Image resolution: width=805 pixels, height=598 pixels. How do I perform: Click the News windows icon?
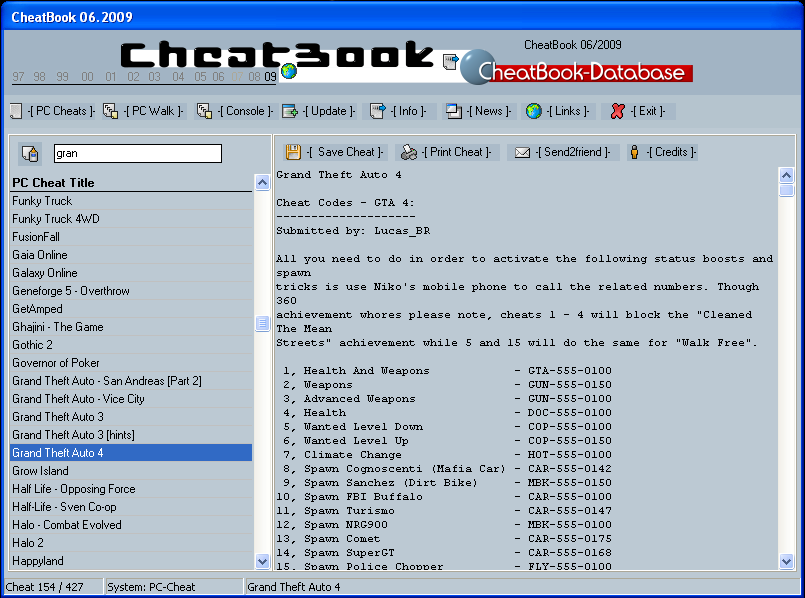pyautogui.click(x=453, y=111)
